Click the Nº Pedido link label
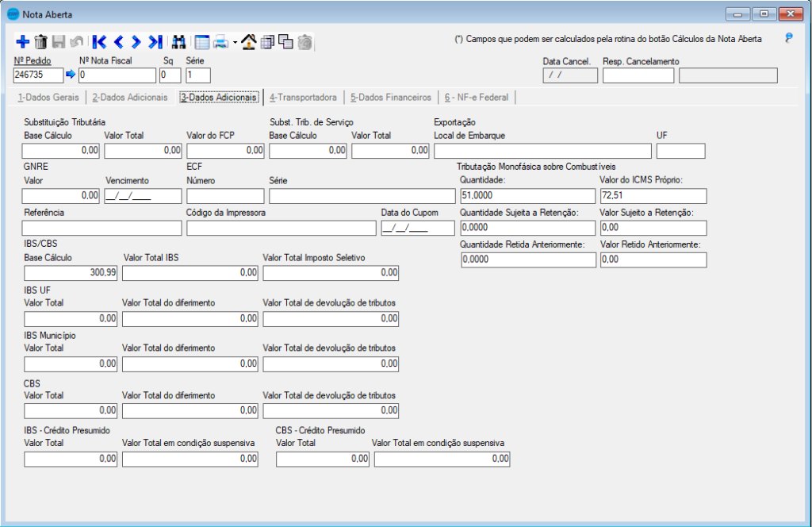This screenshot has height=527, width=812. 32,60
